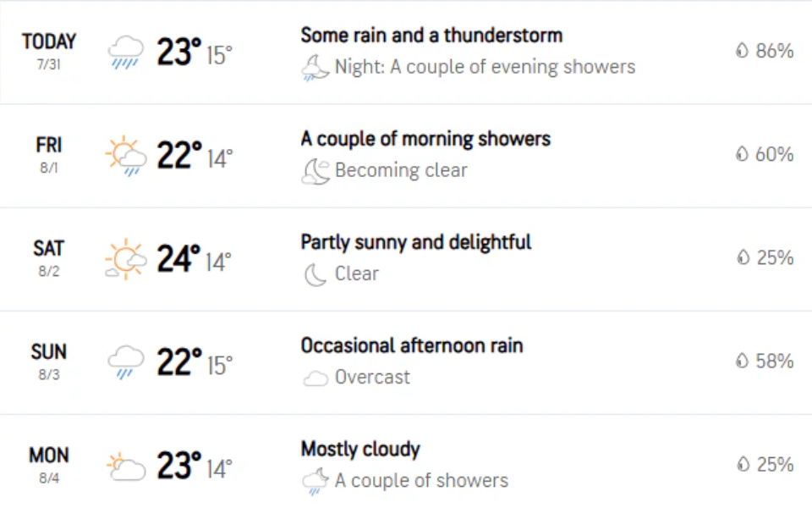Click Saturday's 24° high temperature

click(x=178, y=259)
